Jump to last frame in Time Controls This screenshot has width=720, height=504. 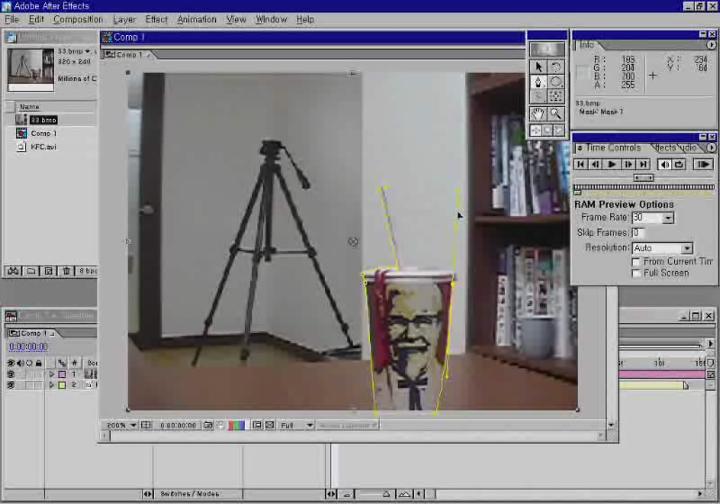point(643,164)
